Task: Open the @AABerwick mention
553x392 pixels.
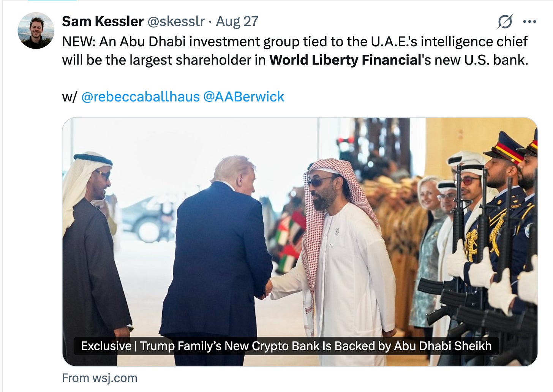Action: point(244,97)
